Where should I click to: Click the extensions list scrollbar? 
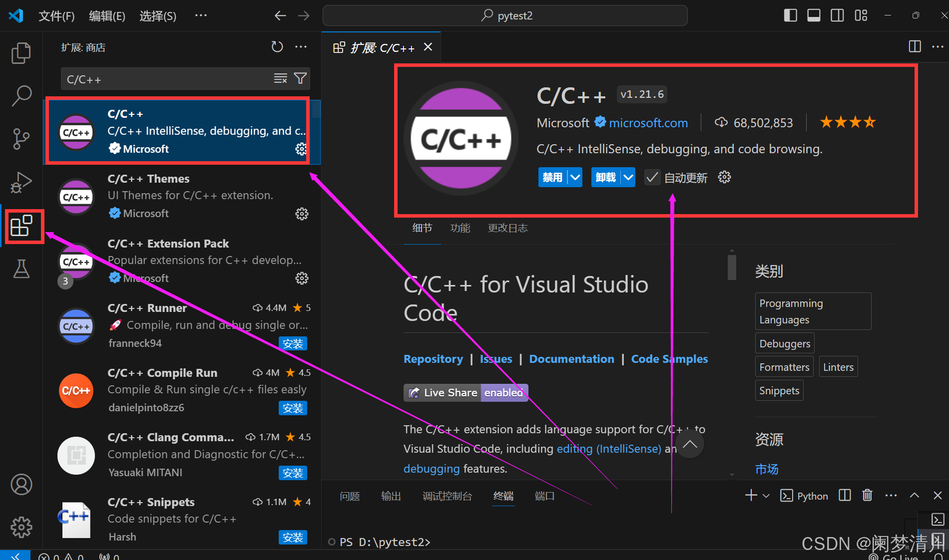pos(316,108)
